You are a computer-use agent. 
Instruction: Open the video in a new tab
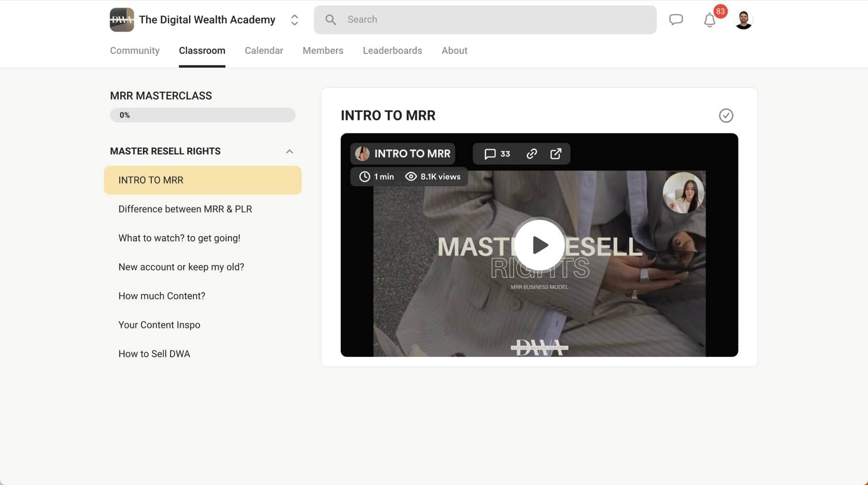556,154
